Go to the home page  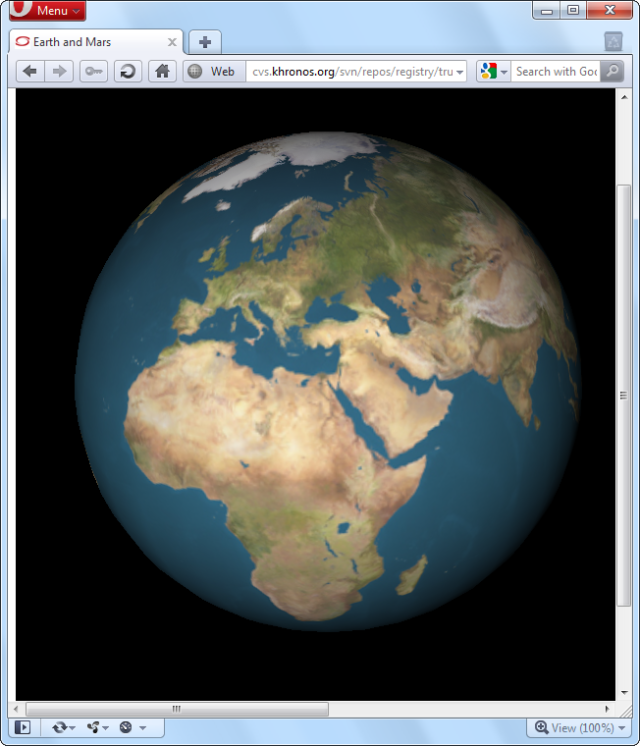tap(162, 71)
